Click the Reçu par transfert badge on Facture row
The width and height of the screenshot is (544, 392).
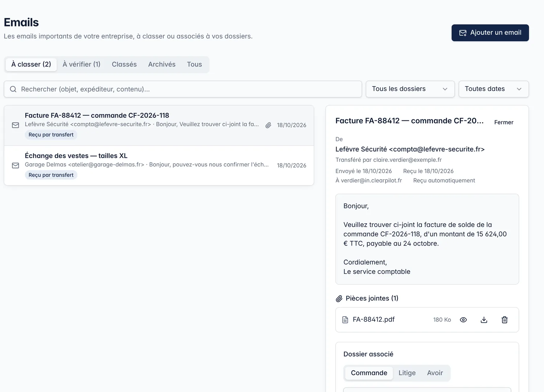coord(51,135)
